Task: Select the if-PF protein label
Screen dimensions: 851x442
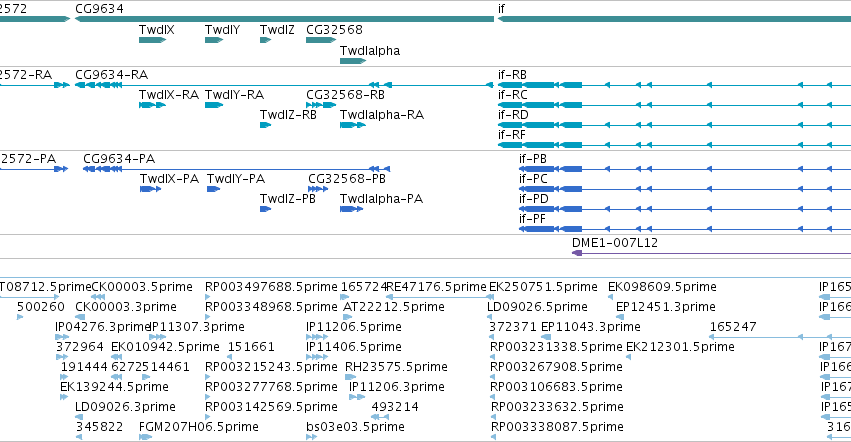Action: tap(532, 219)
